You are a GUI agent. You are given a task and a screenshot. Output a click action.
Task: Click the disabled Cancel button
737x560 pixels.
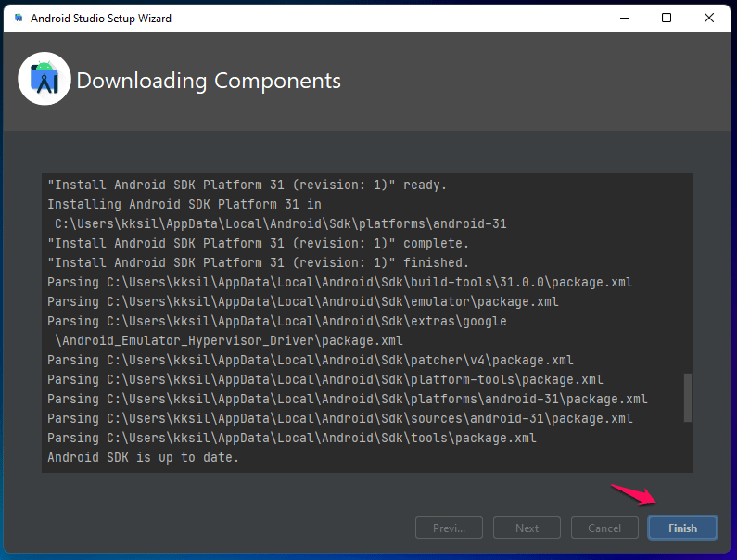[x=604, y=528]
